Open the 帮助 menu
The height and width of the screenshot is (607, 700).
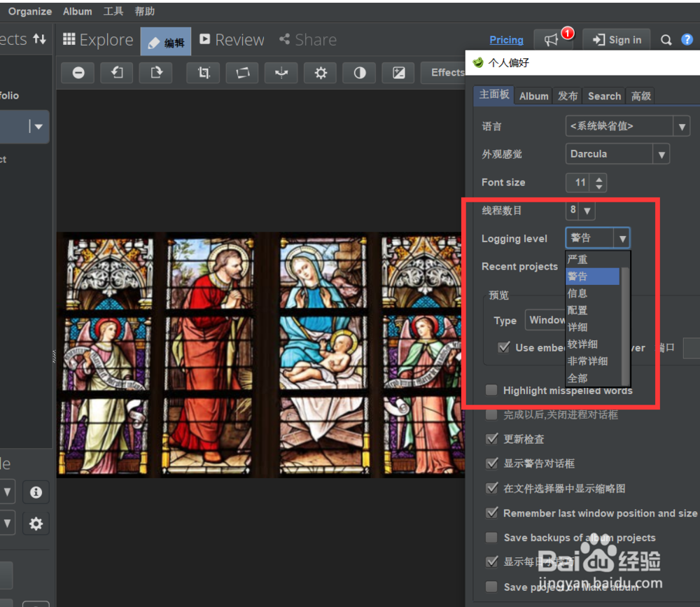(145, 11)
